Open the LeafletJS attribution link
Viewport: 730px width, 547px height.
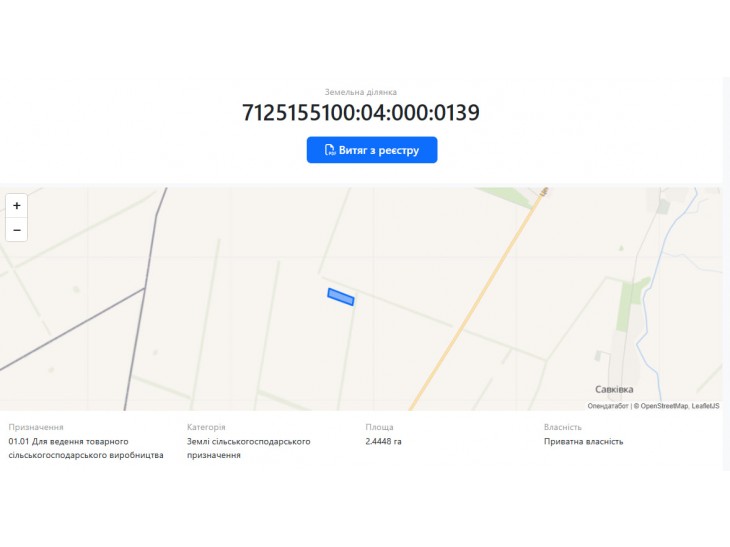tap(705, 406)
